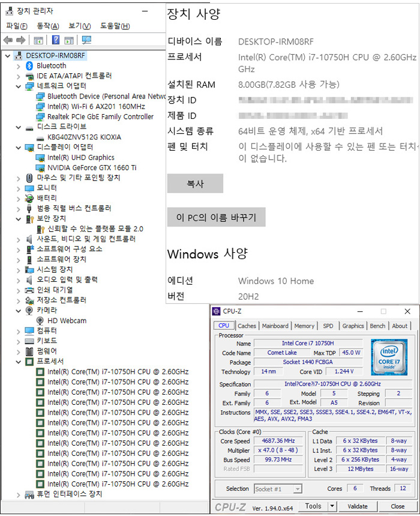Click the 범용 직렬 버스 컨트롤러 USB icon
The height and width of the screenshot is (516, 420).
[x=29, y=208]
